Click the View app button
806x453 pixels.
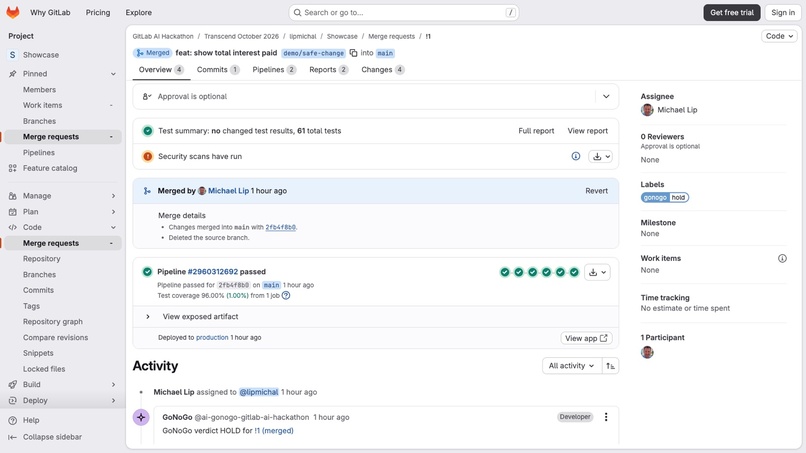tap(586, 338)
